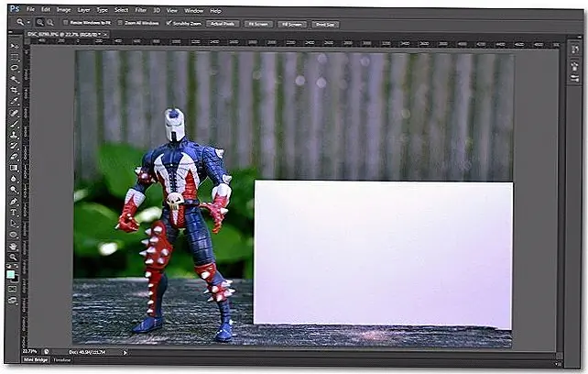Click the zoom in magnifier icon

(38, 23)
